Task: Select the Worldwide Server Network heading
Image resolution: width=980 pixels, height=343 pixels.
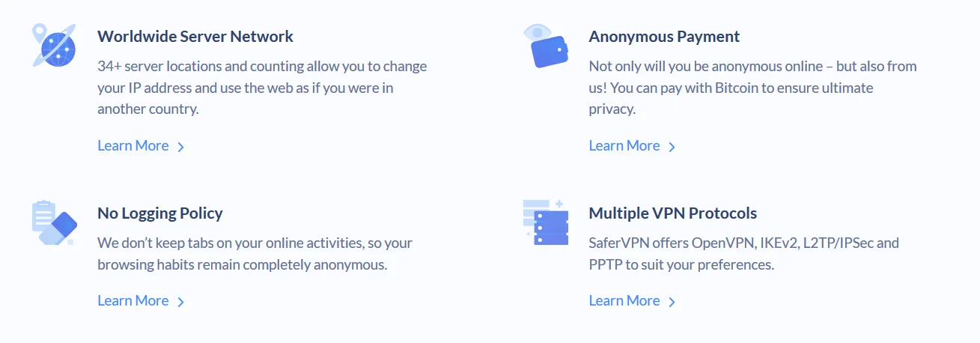Action: [x=195, y=36]
